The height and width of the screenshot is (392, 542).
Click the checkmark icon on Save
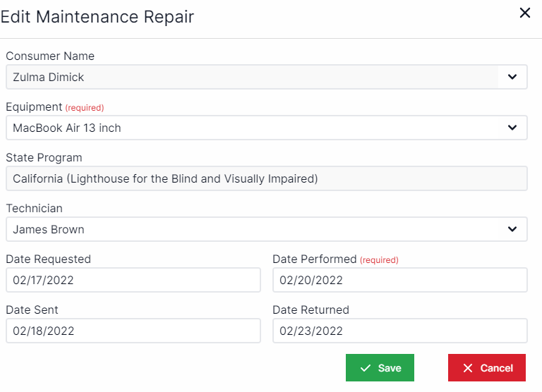coord(366,368)
